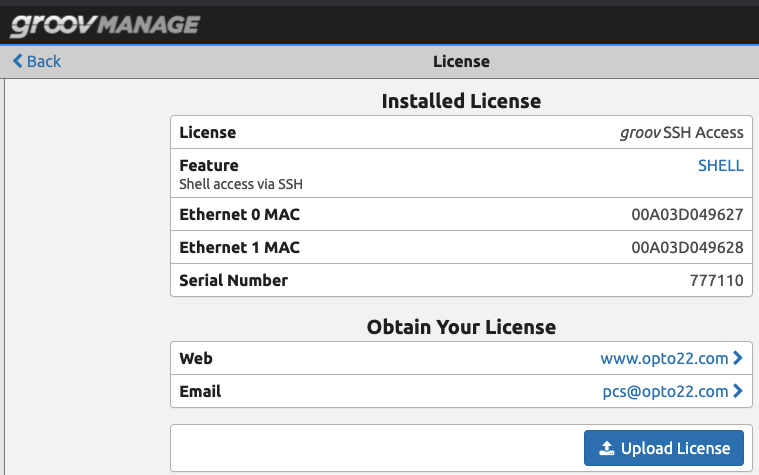Viewport: 759px width, 475px height.
Task: Click the Ethernet 0 MAC label
Action: coord(240,215)
